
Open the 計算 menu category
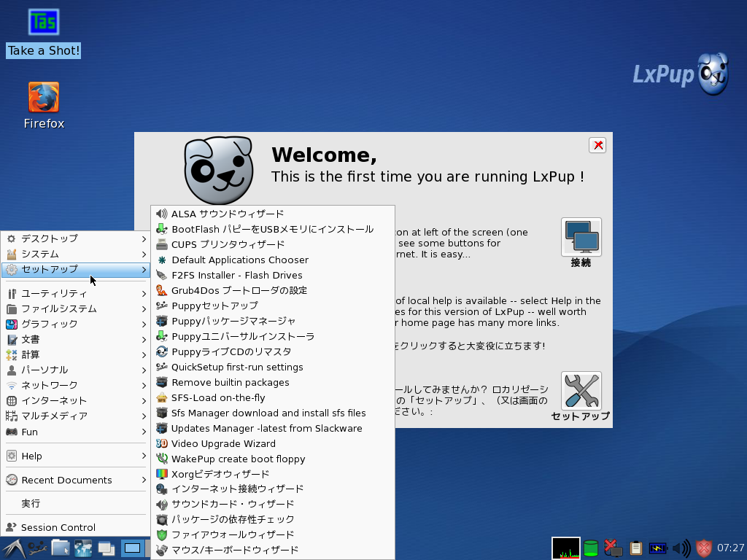[76, 355]
